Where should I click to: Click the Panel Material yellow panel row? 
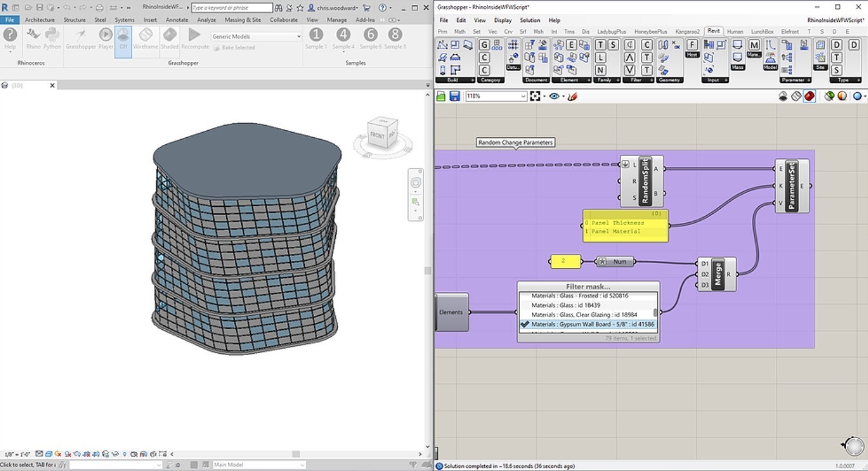625,231
